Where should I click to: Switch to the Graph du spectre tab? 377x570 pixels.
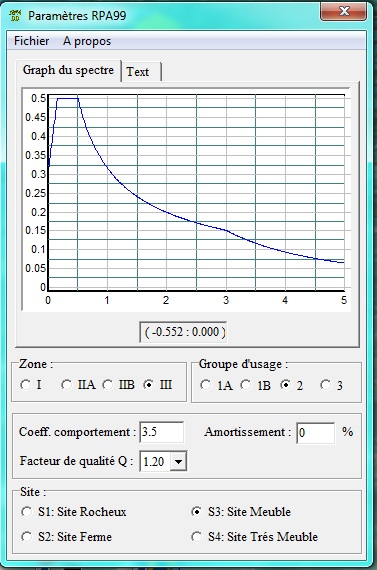point(68,70)
